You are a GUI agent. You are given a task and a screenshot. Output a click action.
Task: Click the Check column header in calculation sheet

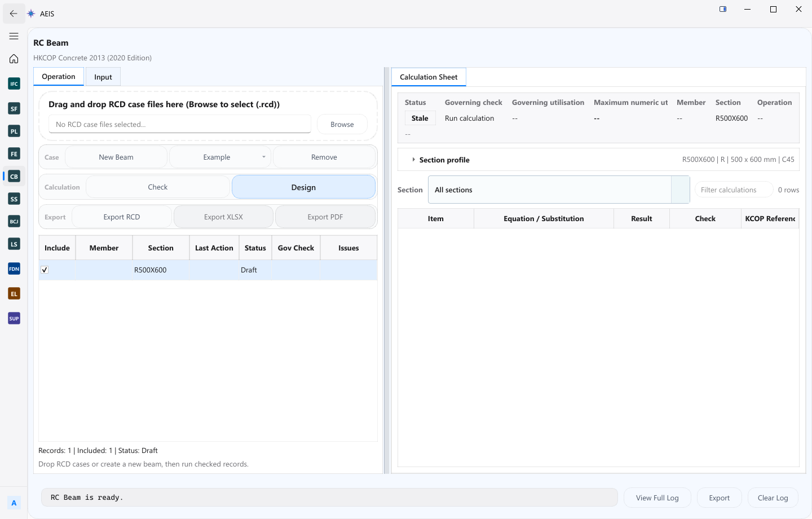705,218
